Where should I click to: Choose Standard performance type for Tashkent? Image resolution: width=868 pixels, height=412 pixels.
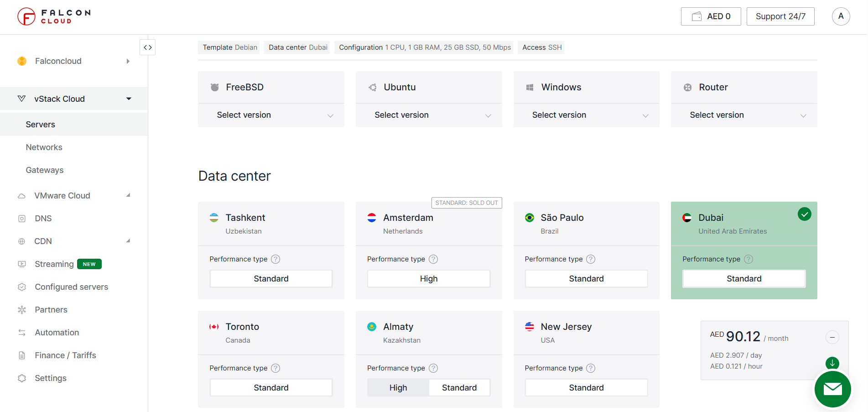[271, 279]
